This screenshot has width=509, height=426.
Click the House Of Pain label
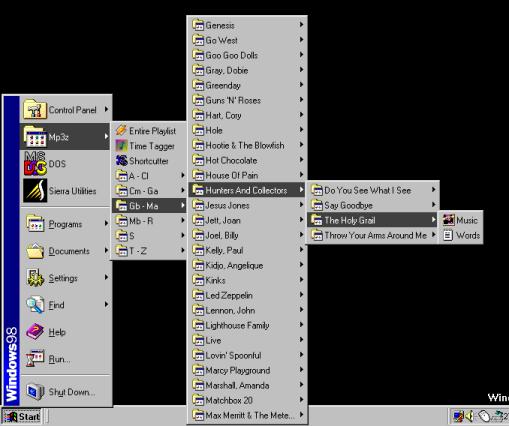point(232,175)
